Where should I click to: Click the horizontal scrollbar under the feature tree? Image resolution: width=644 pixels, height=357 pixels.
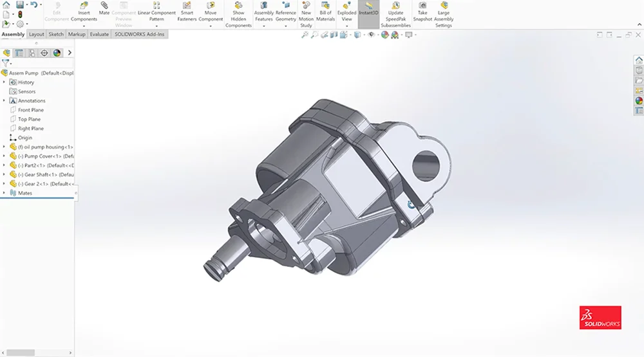21,352
